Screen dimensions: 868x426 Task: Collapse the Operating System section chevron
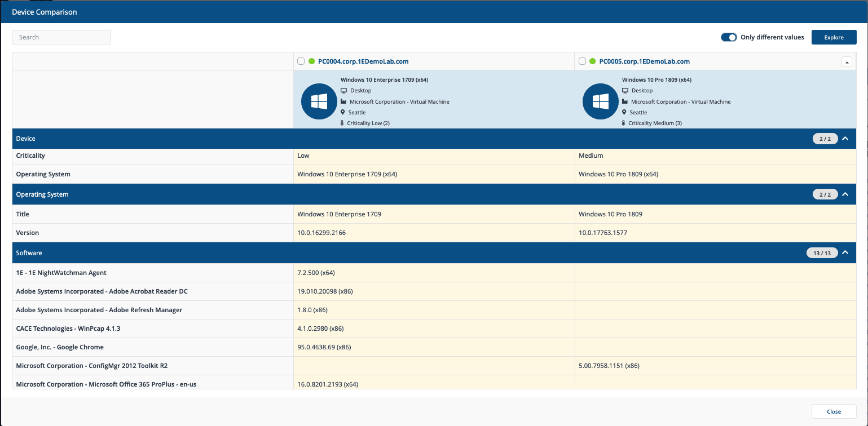pyautogui.click(x=845, y=194)
